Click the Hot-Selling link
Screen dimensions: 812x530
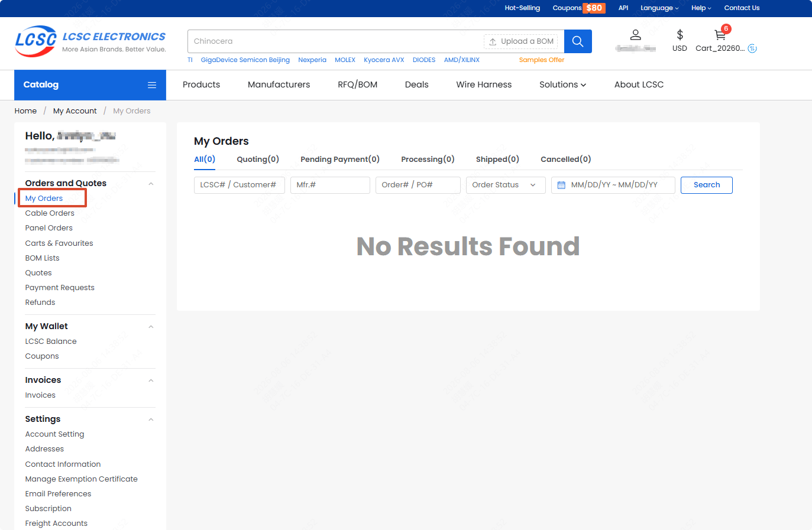[x=522, y=8]
